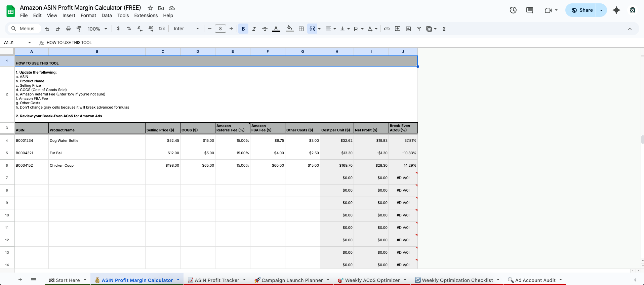Open the Gemini sparkle icon
Viewport: 644px width, 285px height.
(616, 10)
